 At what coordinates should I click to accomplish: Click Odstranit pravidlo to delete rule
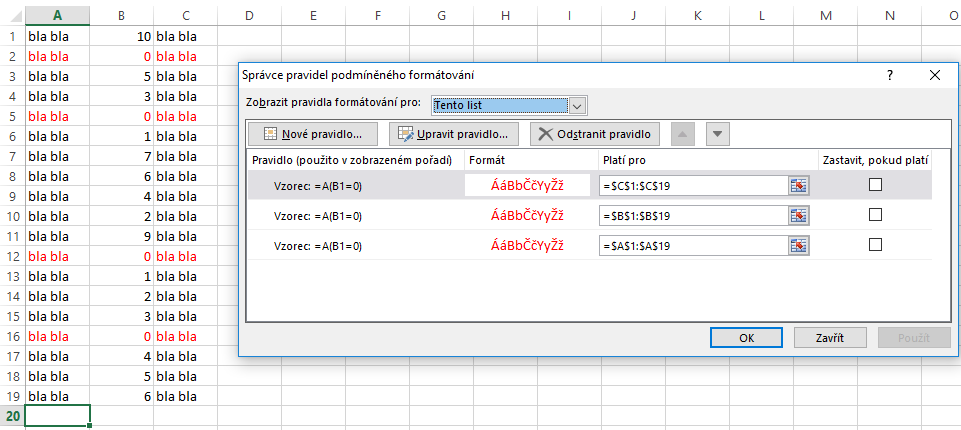595,134
